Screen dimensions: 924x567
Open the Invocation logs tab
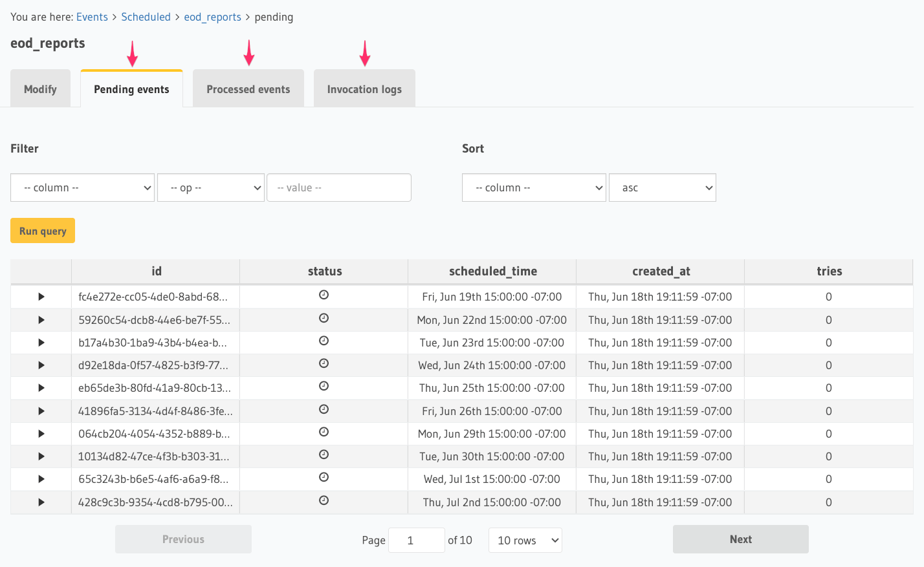pos(364,89)
